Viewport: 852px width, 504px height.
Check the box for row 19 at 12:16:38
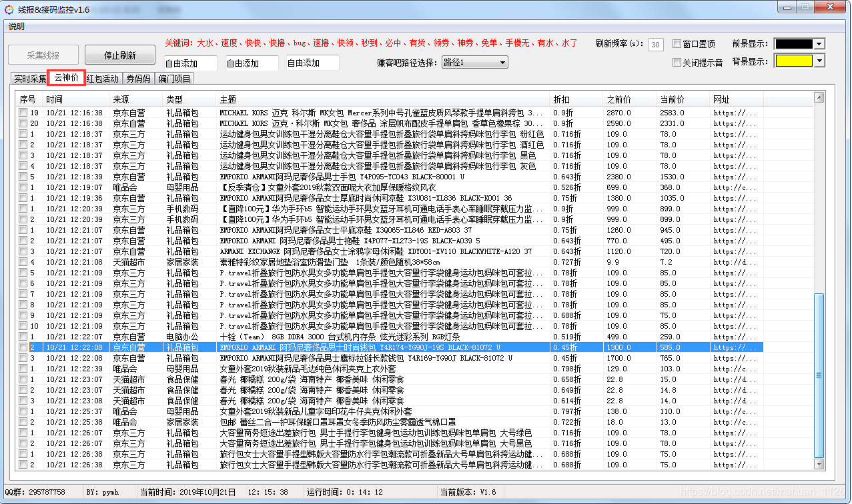(x=23, y=113)
